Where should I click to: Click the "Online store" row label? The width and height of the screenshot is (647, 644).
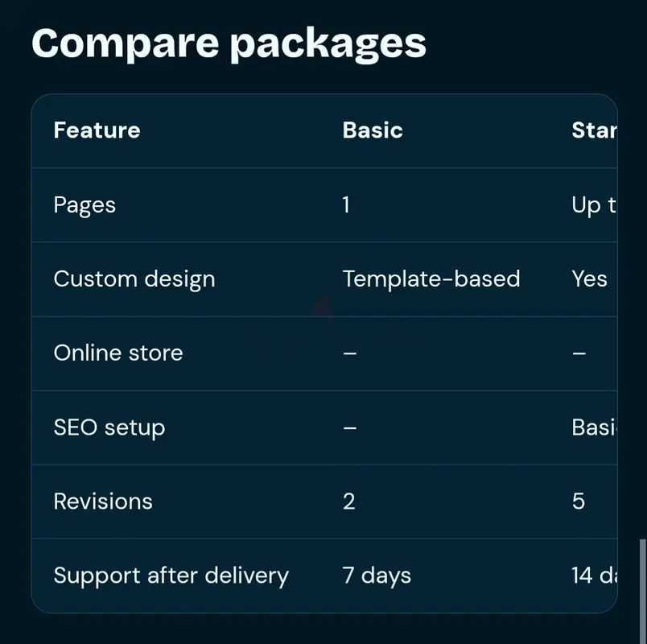click(x=118, y=353)
